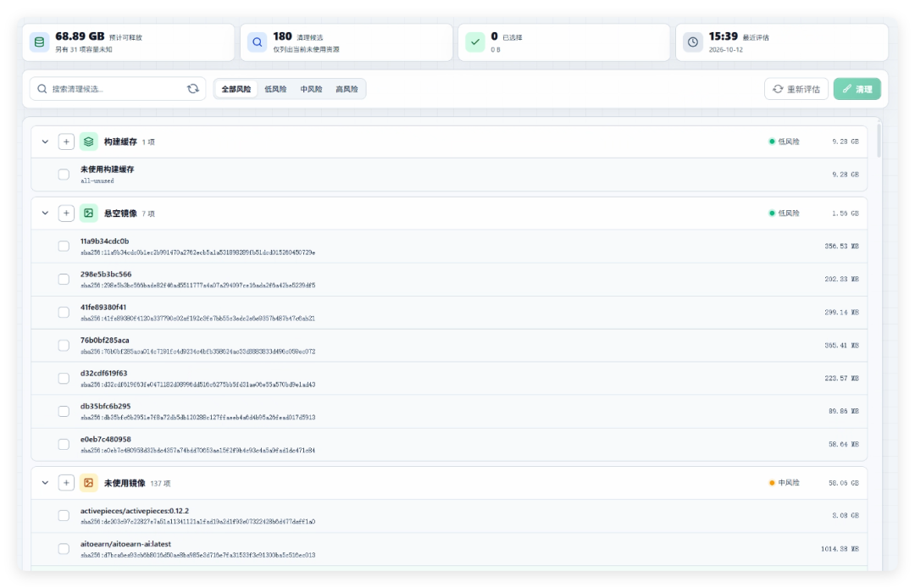This screenshot has width=915, height=588.
Task: Click the 重新评估 button
Action: [x=796, y=89]
